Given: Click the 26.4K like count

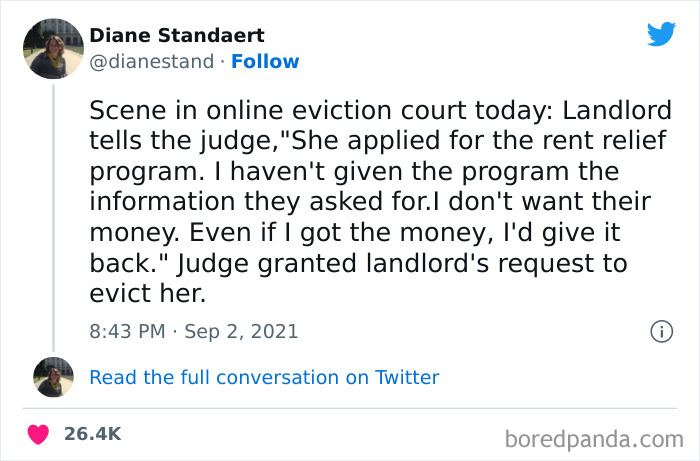Looking at the screenshot, I should (92, 434).
